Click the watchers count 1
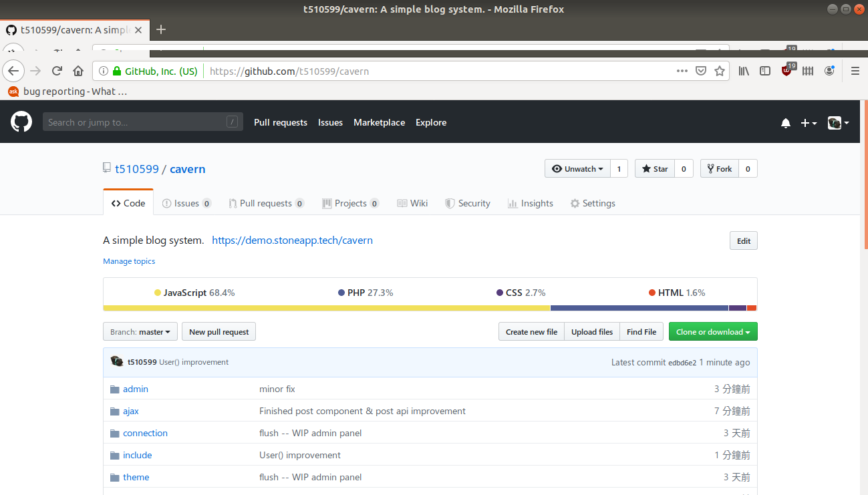Screen dimensions: 868x495 (x=619, y=169)
